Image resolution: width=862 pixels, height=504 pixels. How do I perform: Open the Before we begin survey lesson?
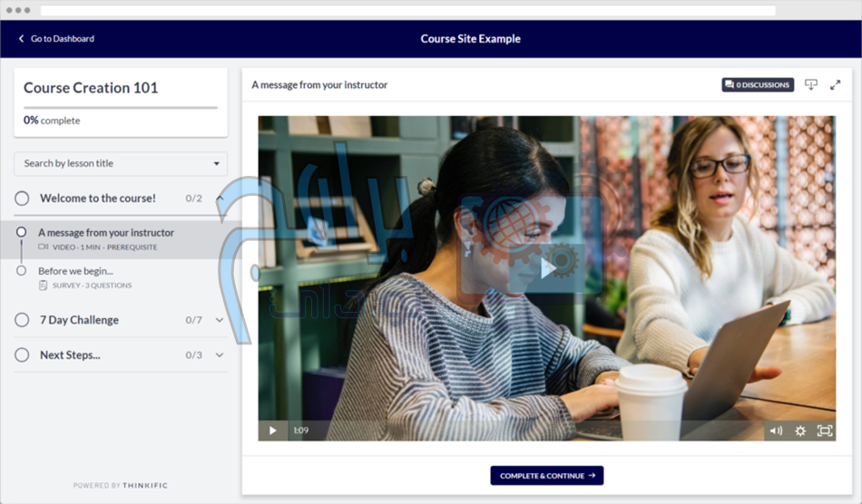click(75, 271)
